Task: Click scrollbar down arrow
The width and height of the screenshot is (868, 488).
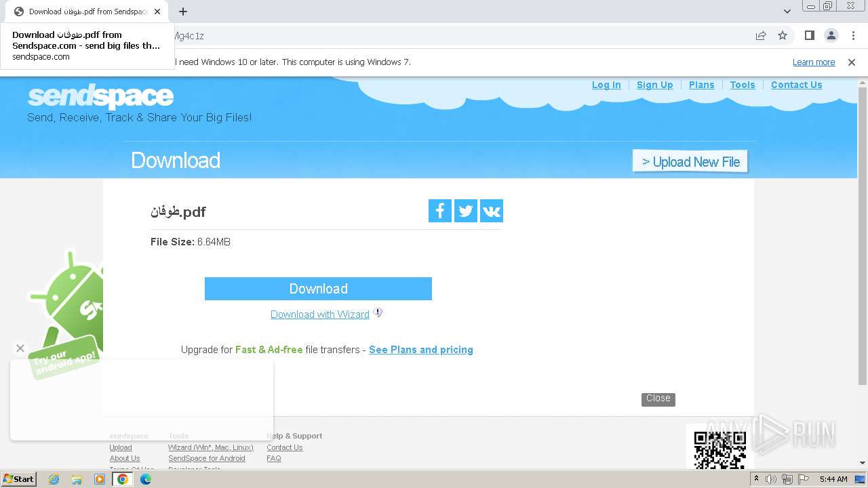Action: [x=863, y=463]
